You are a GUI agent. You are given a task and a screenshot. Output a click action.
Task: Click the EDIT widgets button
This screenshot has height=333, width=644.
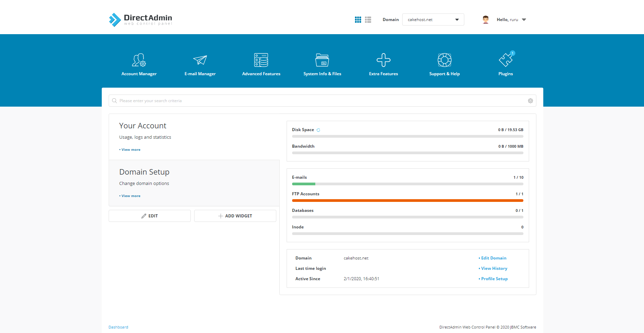pyautogui.click(x=150, y=216)
